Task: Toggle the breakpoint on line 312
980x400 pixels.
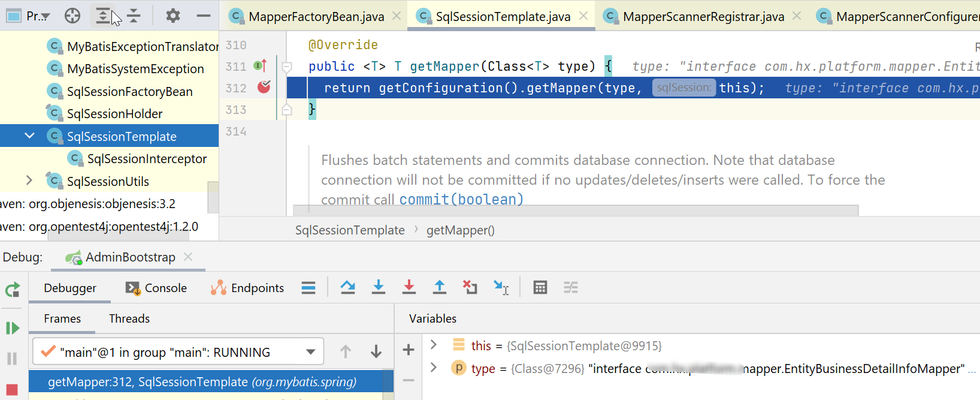Action: pyautogui.click(x=264, y=88)
